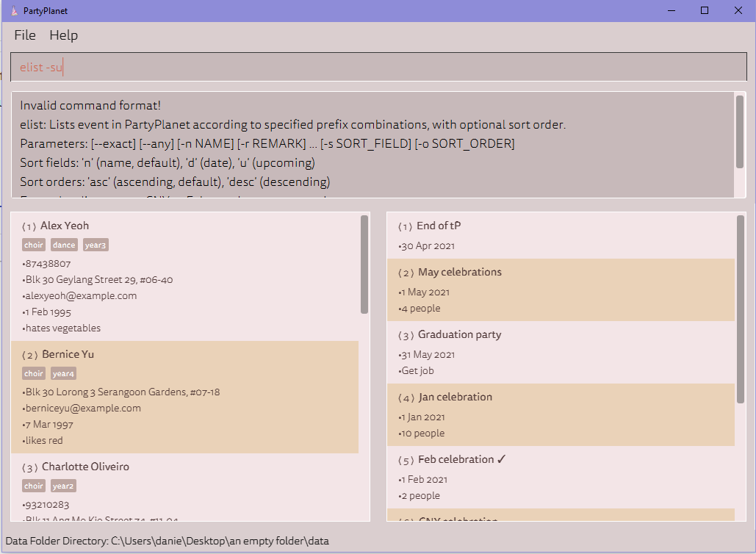Open the File menu
This screenshot has height=554, width=756.
25,35
